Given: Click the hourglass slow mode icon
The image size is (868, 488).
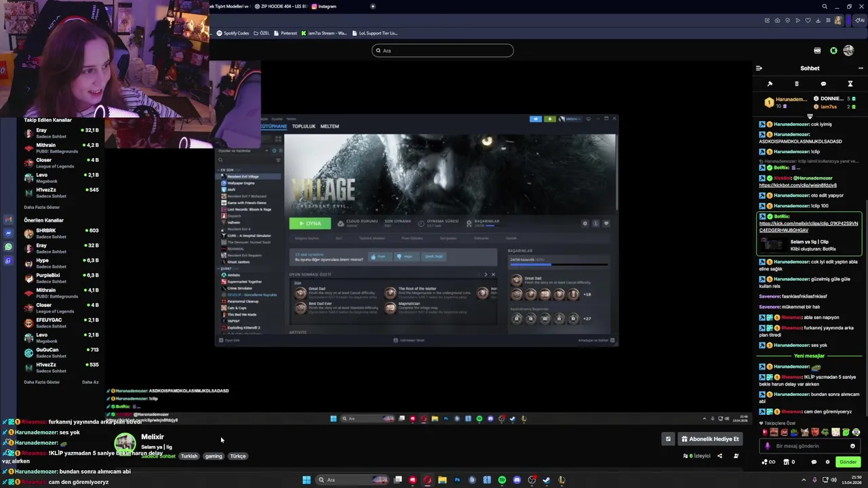Looking at the screenshot, I should coord(850,84).
